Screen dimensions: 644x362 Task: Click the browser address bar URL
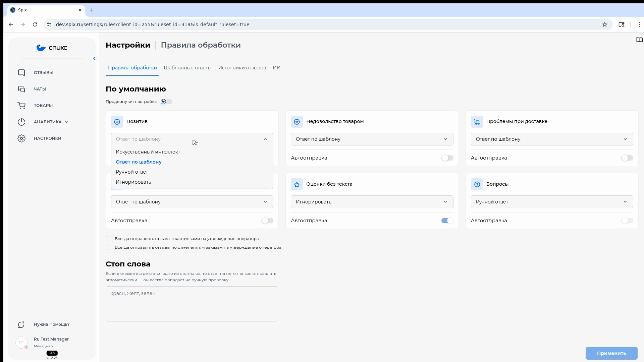(x=153, y=24)
